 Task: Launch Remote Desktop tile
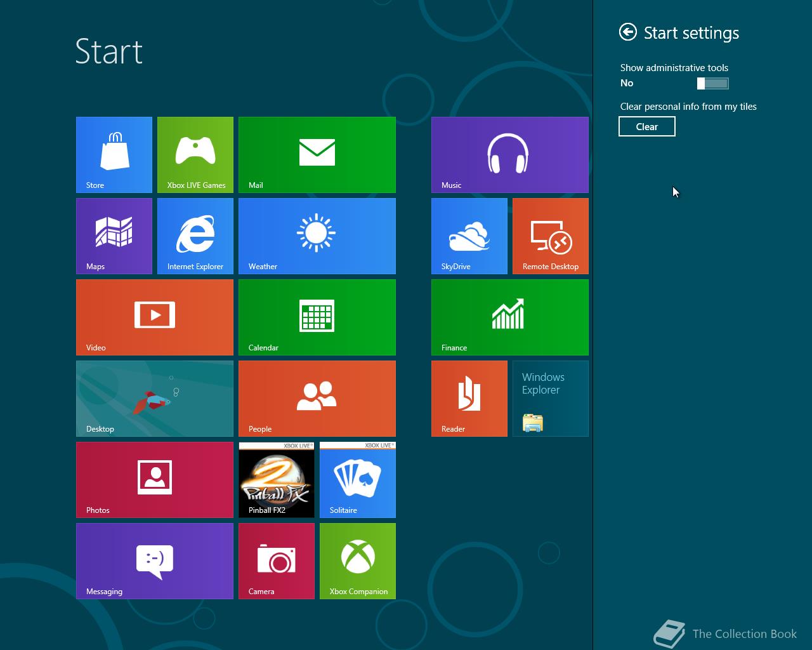pyautogui.click(x=551, y=236)
